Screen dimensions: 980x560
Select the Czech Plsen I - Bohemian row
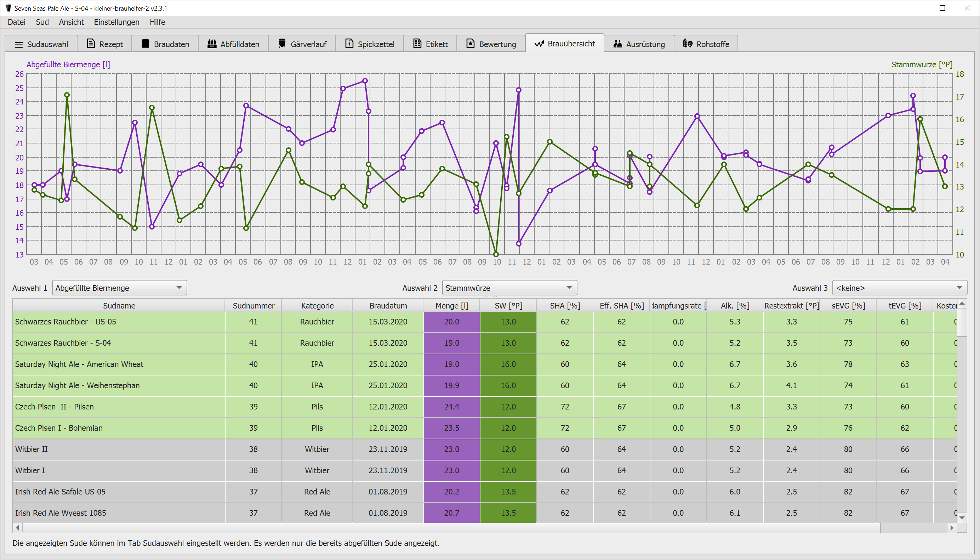(119, 428)
